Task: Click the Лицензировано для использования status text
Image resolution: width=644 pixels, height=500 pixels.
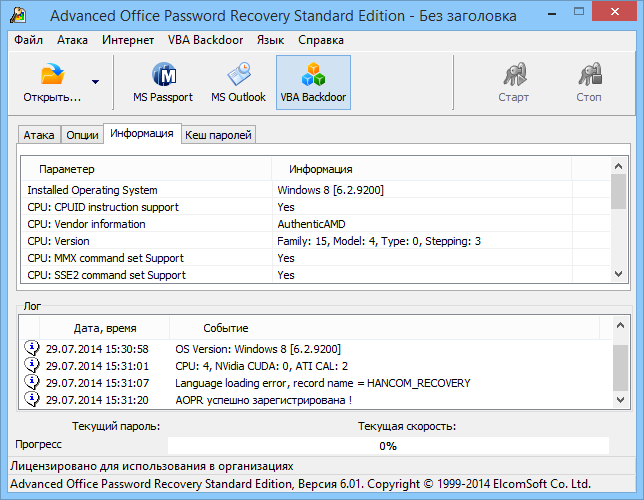Action: [152, 466]
